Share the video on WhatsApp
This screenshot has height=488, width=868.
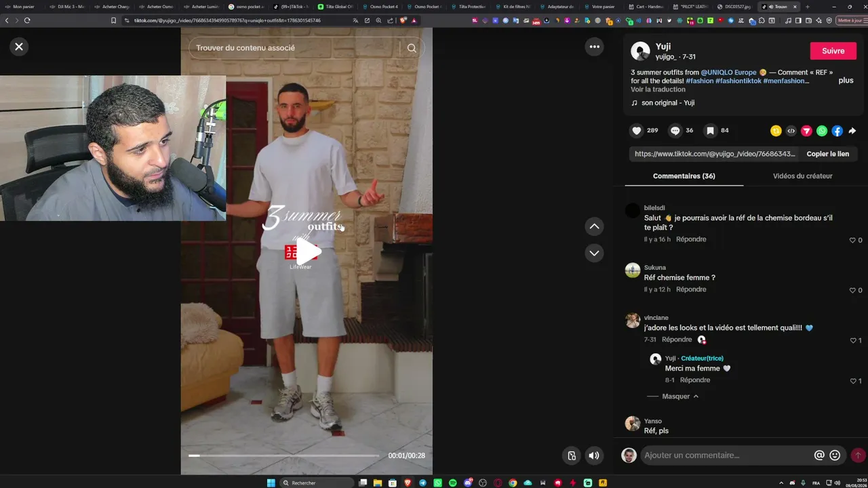[x=822, y=131]
